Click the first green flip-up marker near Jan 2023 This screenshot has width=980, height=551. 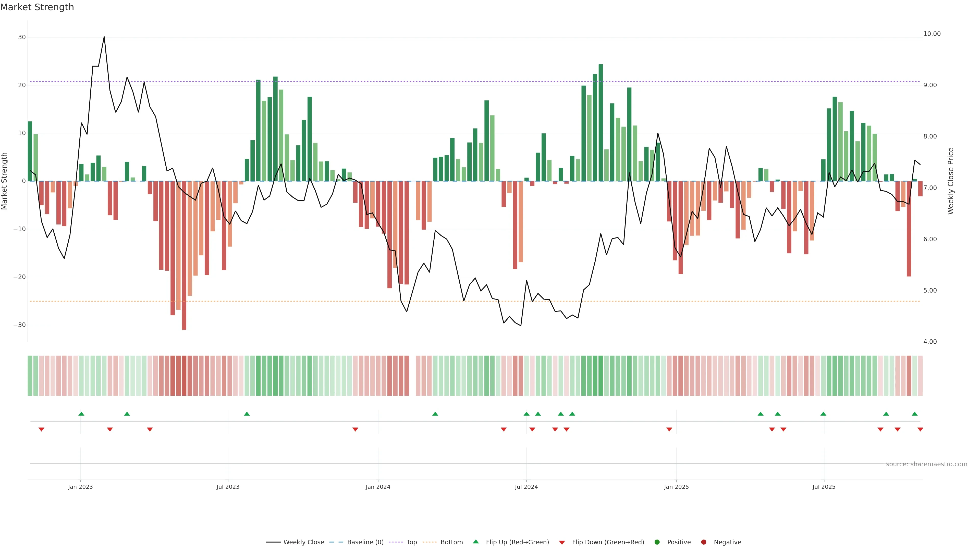(x=81, y=414)
